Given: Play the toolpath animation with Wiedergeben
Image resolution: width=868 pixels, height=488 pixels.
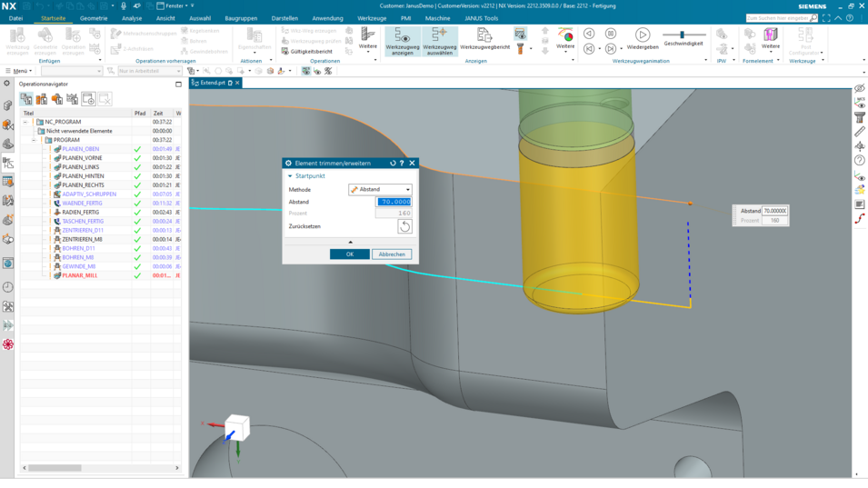Looking at the screenshot, I should pyautogui.click(x=643, y=39).
